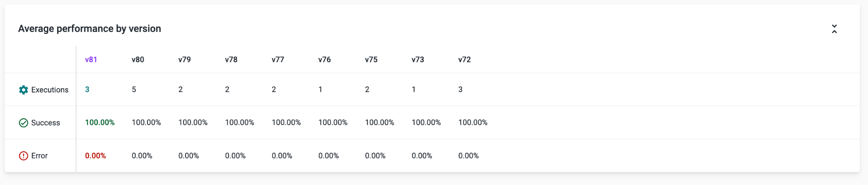
Task: Select the v81 version column header
Action: [x=91, y=60]
